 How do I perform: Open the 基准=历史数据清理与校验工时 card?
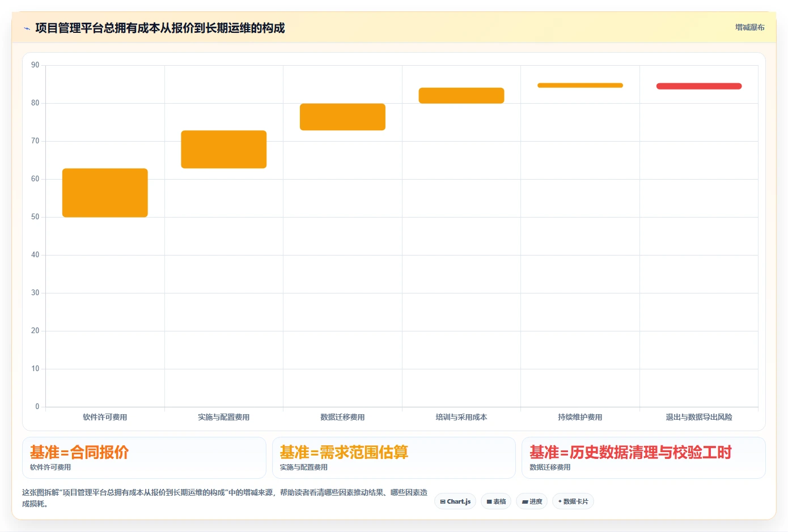[643, 458]
